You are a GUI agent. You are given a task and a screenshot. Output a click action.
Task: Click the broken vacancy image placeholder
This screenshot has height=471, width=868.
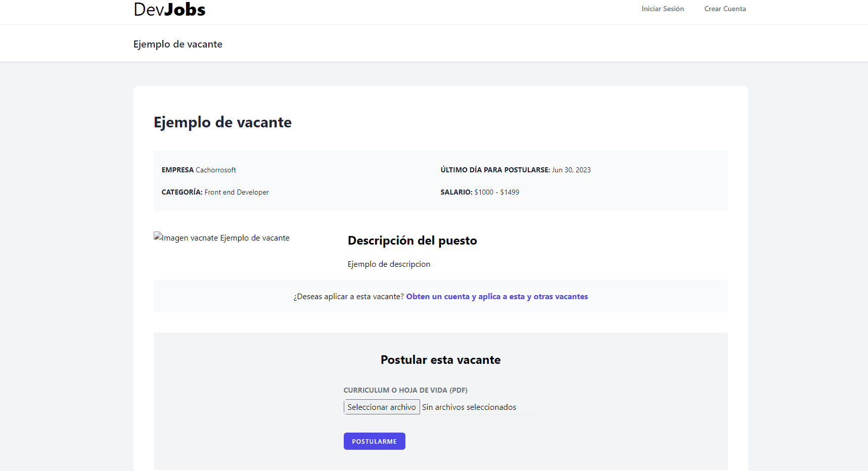pyautogui.click(x=221, y=238)
